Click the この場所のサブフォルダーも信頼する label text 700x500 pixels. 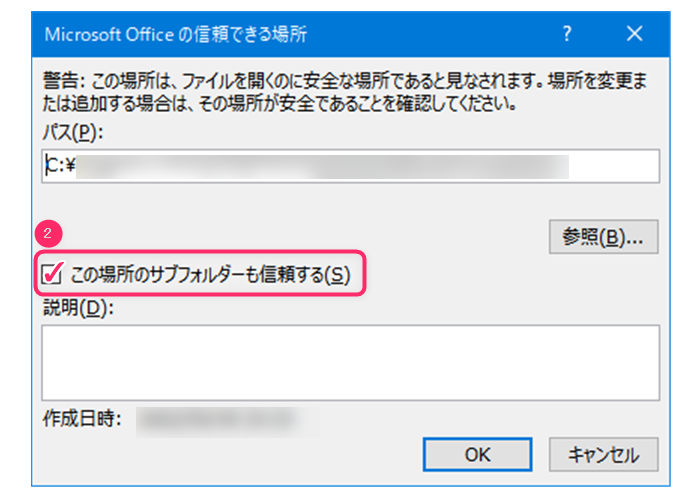pyautogui.click(x=211, y=274)
